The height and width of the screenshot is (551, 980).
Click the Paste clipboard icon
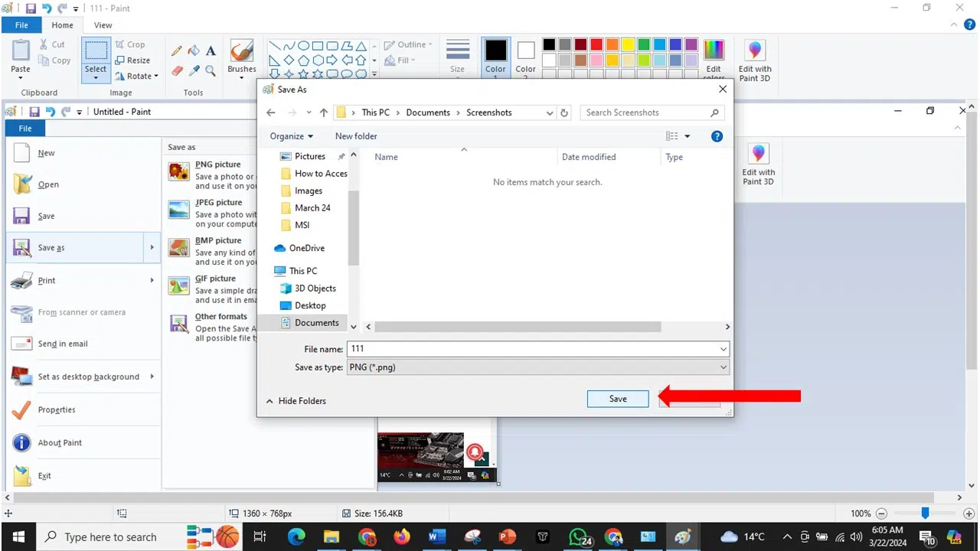tap(21, 51)
